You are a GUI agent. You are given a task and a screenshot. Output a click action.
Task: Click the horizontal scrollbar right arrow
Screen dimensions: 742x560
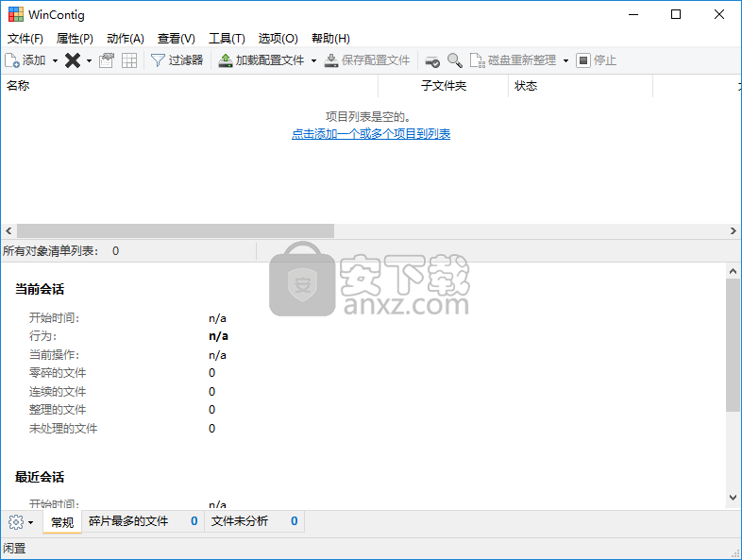pyautogui.click(x=733, y=231)
